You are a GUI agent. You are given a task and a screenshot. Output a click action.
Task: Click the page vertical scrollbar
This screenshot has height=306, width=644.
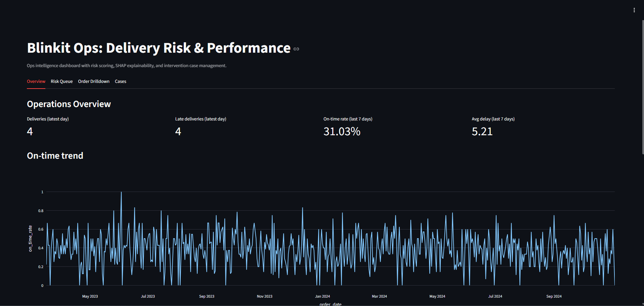click(643, 87)
